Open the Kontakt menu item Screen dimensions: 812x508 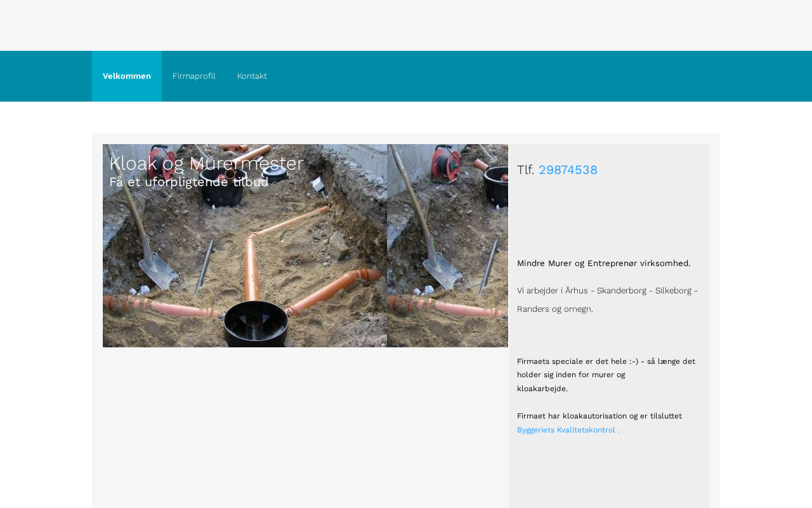pos(252,76)
